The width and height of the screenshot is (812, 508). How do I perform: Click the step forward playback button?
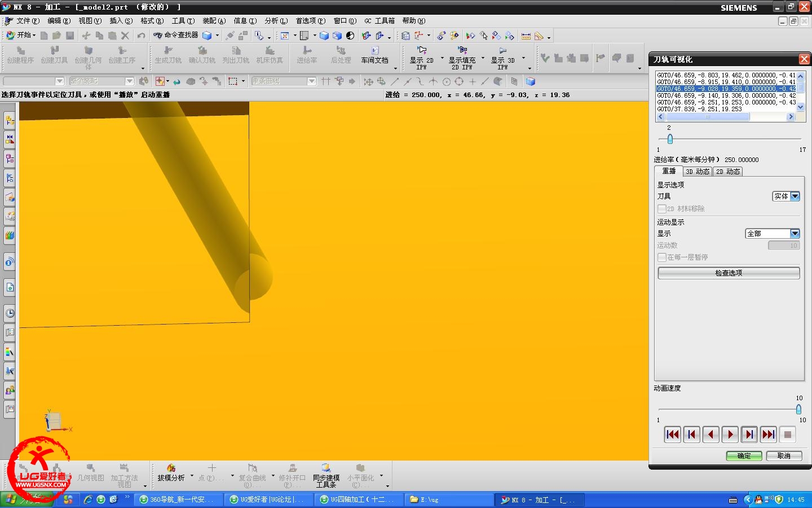click(749, 435)
